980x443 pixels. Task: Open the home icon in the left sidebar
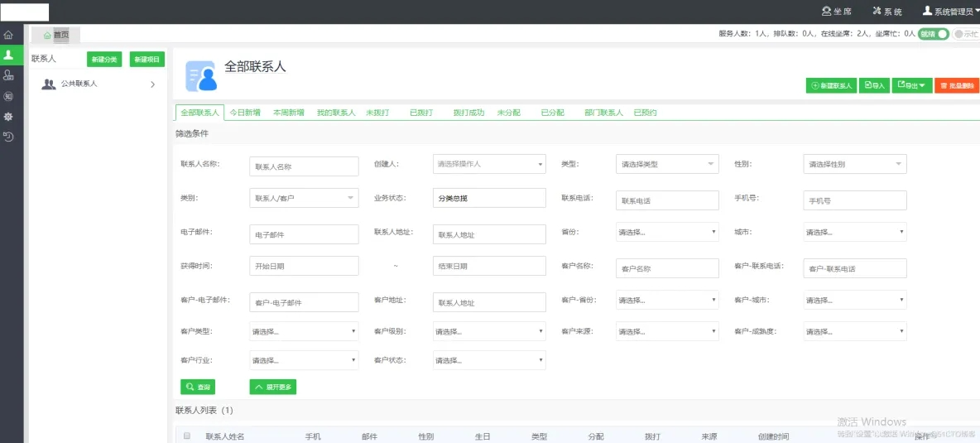[x=8, y=35]
